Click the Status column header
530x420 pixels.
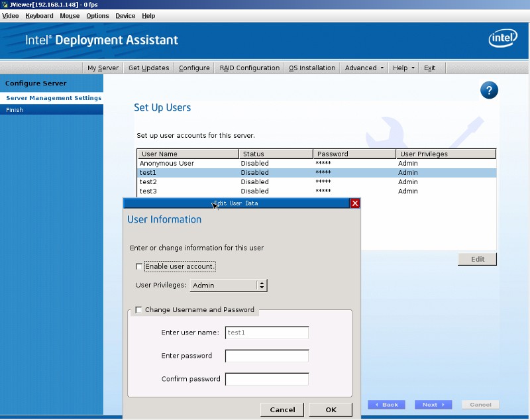276,154
